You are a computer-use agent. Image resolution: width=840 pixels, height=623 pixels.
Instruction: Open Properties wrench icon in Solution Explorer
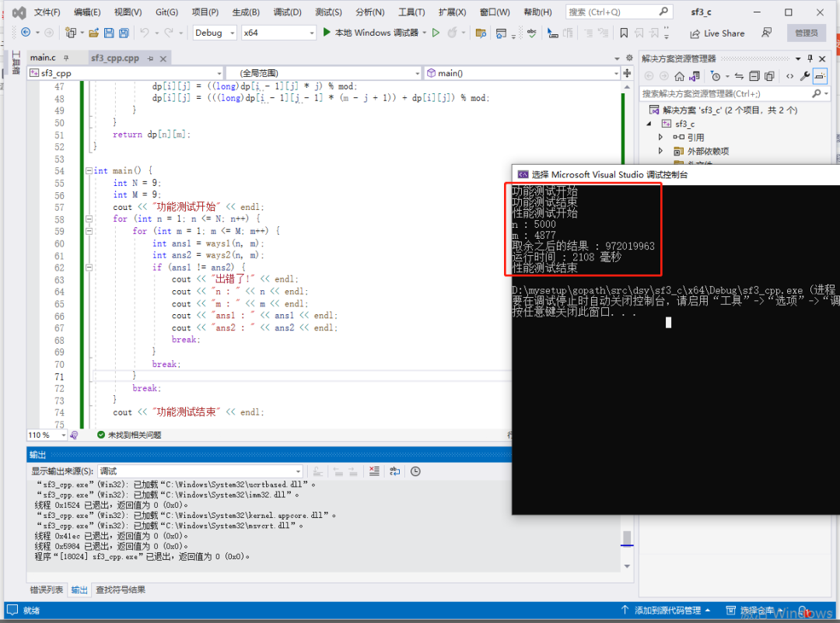805,76
